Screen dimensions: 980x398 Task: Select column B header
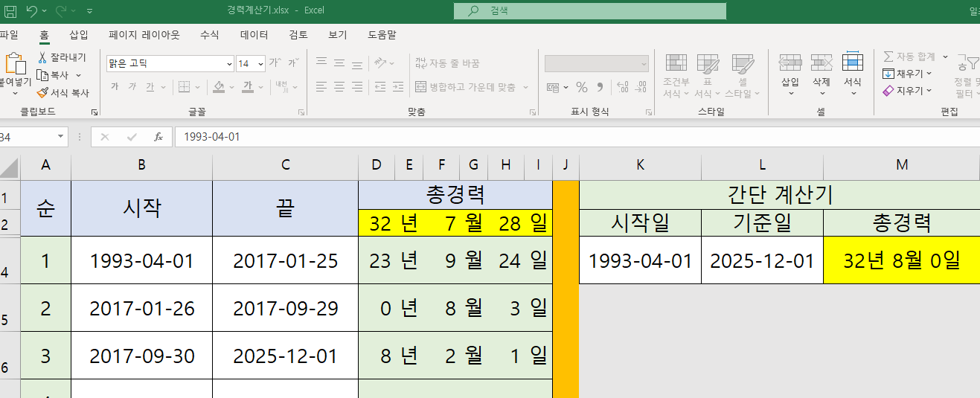(141, 165)
